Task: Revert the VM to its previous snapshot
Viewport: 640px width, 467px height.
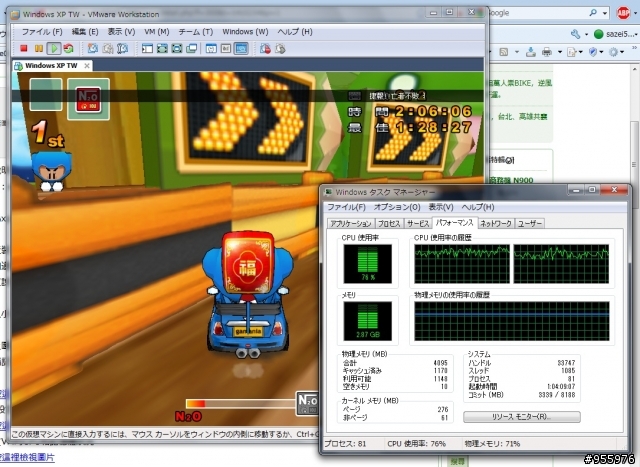Action: pyautogui.click(x=108, y=49)
